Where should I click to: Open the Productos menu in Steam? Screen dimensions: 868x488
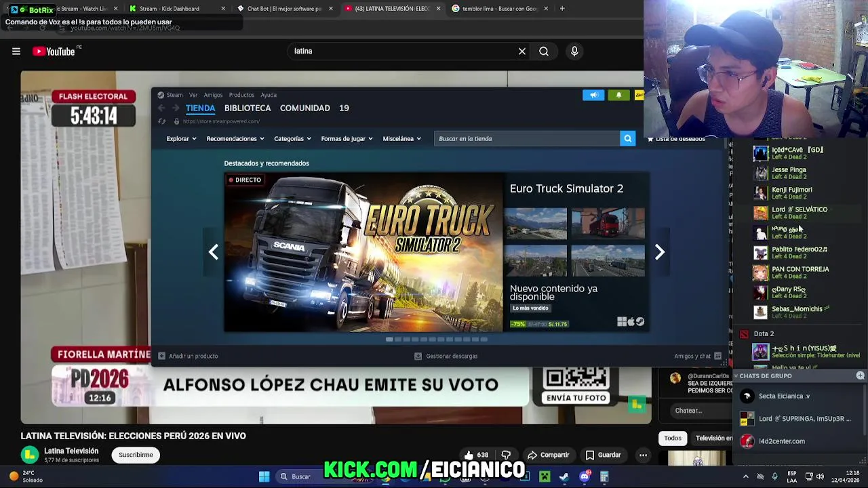(x=241, y=95)
